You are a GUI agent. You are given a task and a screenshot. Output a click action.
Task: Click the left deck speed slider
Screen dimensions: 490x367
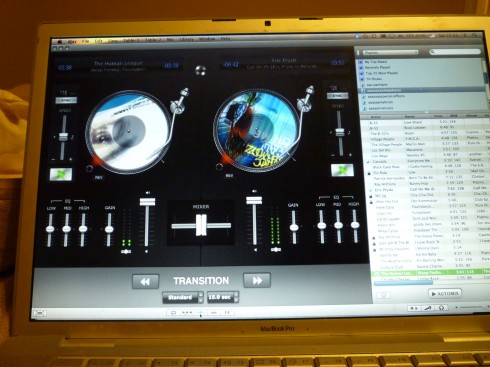click(x=63, y=137)
